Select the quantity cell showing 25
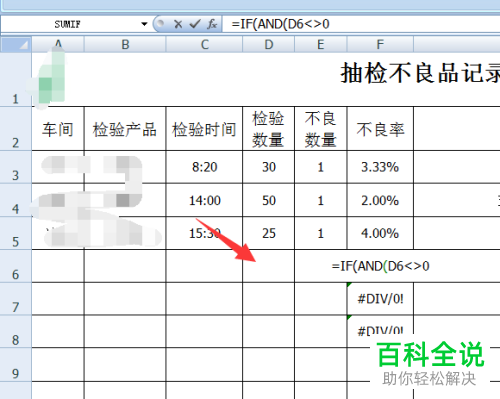 (x=269, y=233)
